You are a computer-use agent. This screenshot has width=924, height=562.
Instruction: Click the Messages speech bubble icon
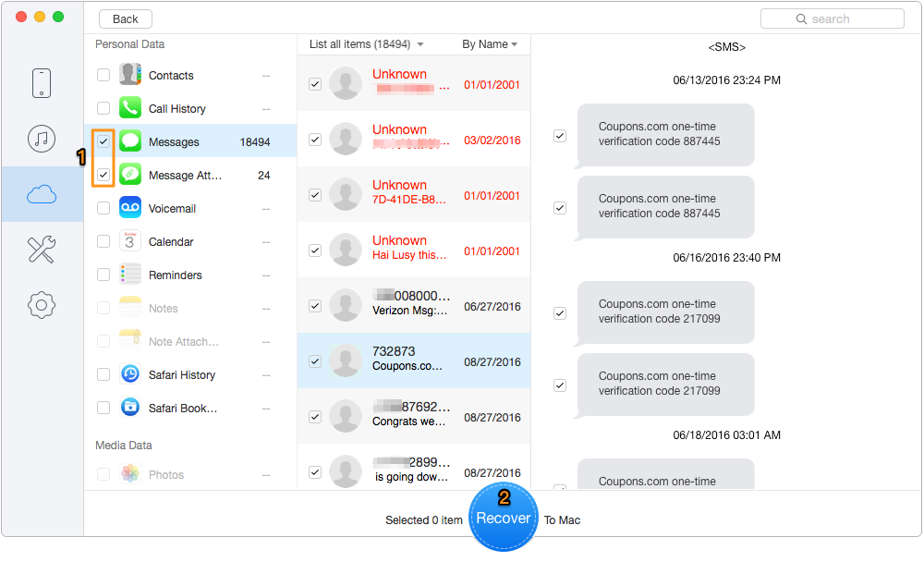coord(130,141)
